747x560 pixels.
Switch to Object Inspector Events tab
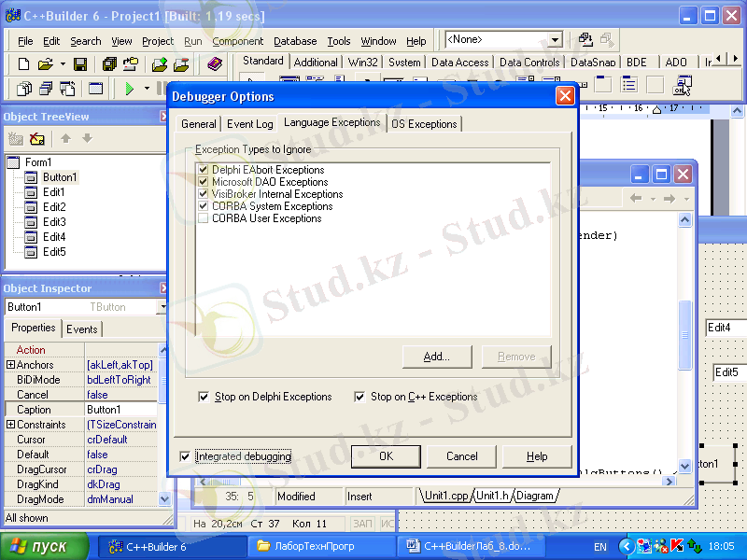click(x=82, y=329)
